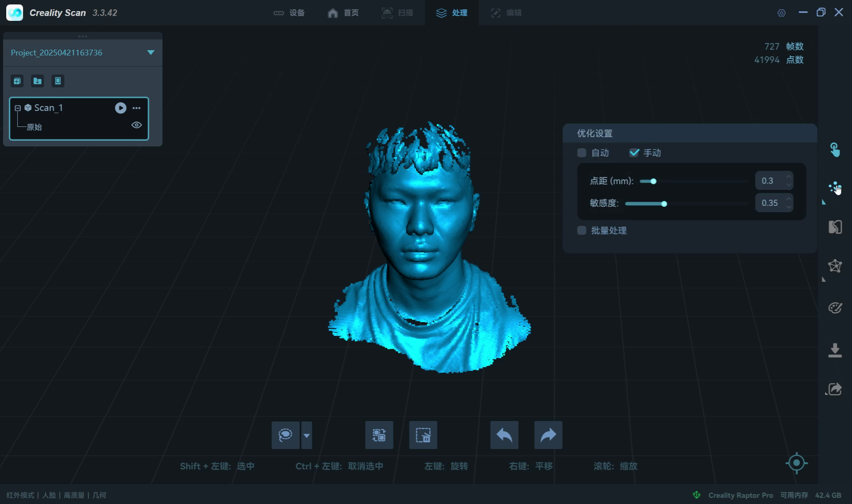This screenshot has height=504, width=852.
Task: Expand the project name dropdown
Action: 151,52
